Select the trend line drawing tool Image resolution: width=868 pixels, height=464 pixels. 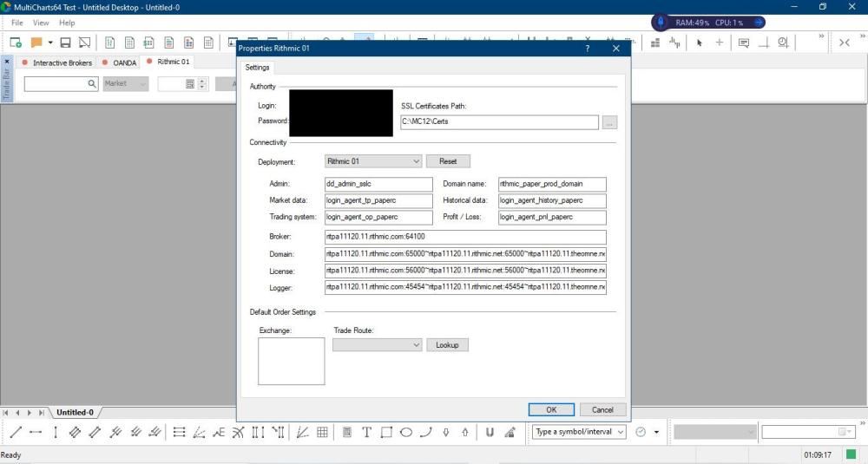click(16, 432)
